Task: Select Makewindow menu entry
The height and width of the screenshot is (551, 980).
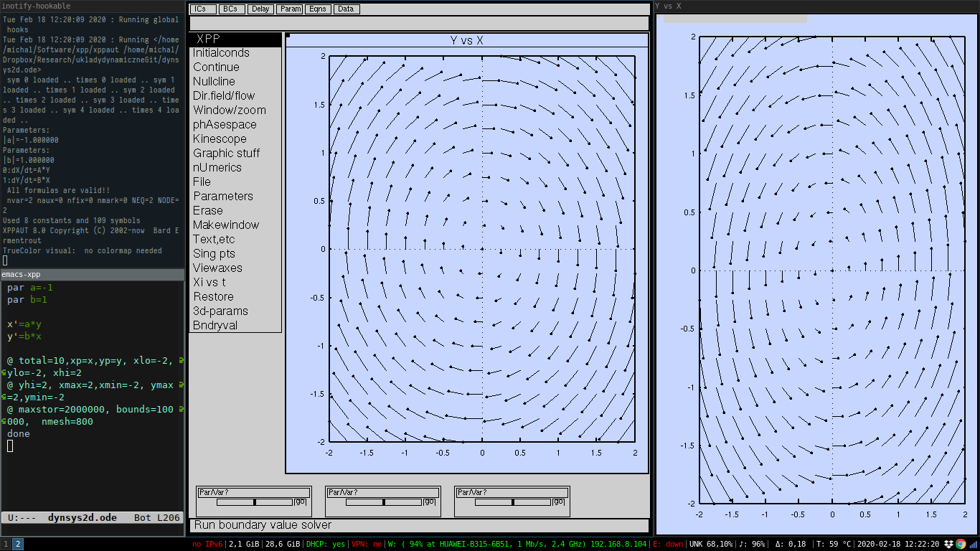Action: pos(235,225)
